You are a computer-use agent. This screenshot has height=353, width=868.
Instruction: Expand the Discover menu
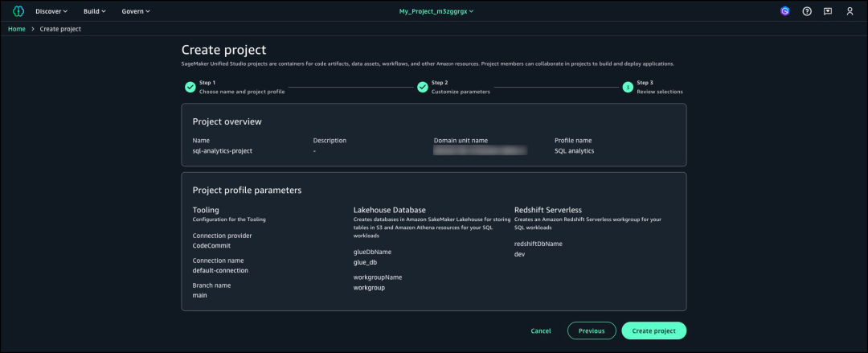[x=51, y=11]
